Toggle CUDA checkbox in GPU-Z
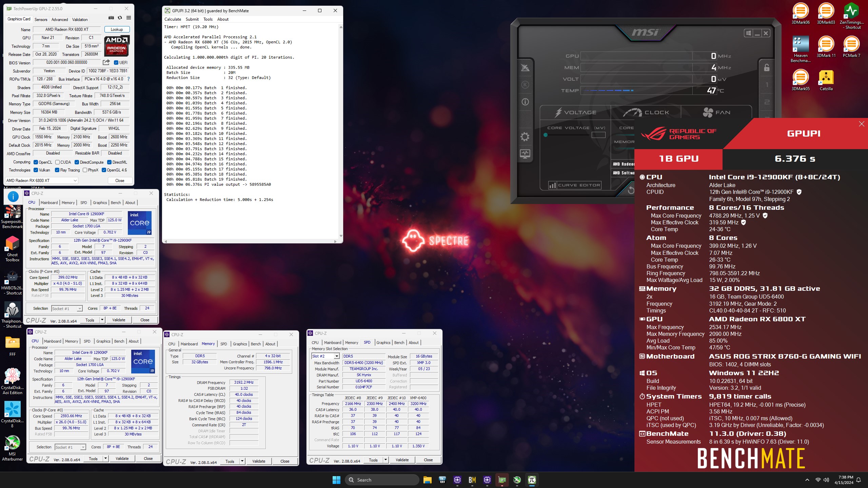 point(57,162)
